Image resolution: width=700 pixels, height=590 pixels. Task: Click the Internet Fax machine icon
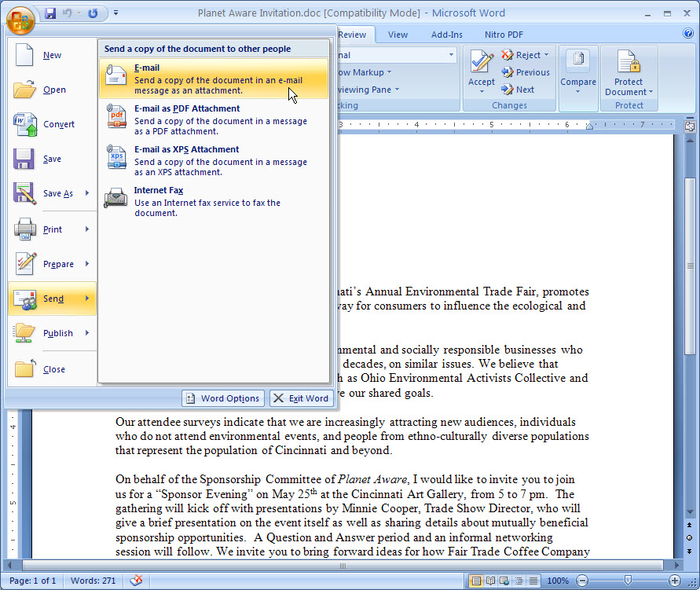(x=115, y=198)
